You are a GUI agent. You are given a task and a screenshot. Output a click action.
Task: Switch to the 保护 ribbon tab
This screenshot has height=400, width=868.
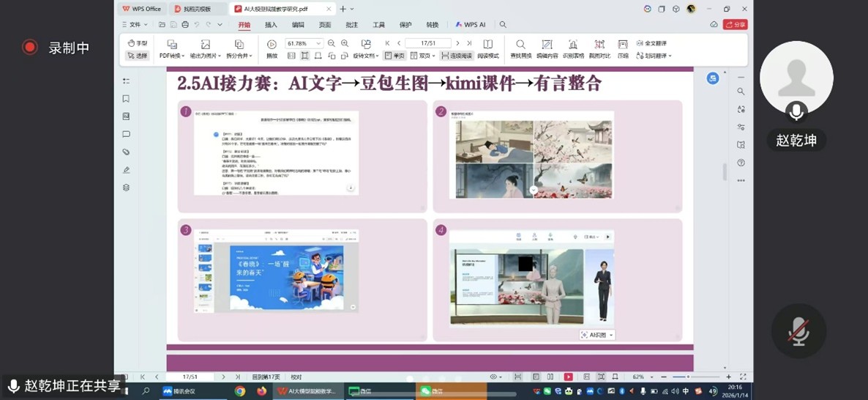(405, 24)
